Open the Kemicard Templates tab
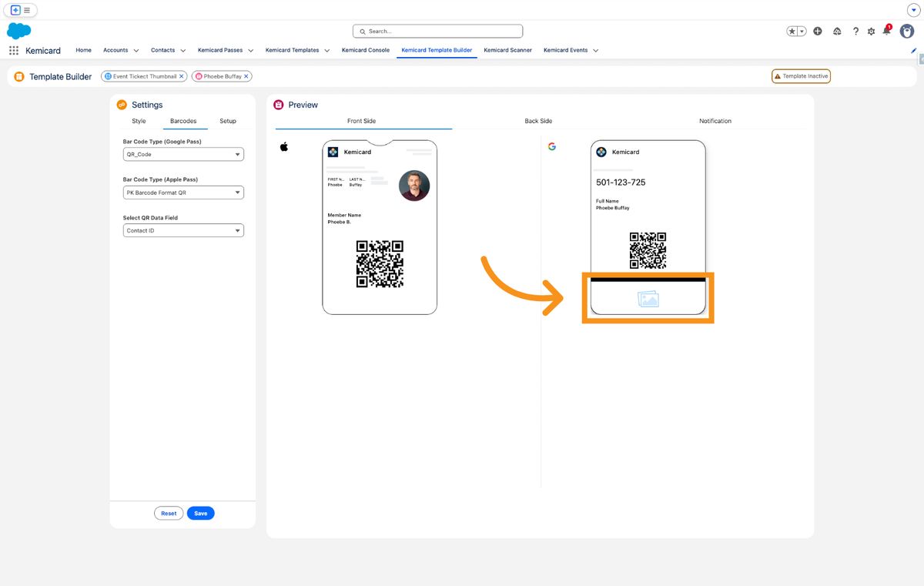This screenshot has width=924, height=586. (x=292, y=50)
